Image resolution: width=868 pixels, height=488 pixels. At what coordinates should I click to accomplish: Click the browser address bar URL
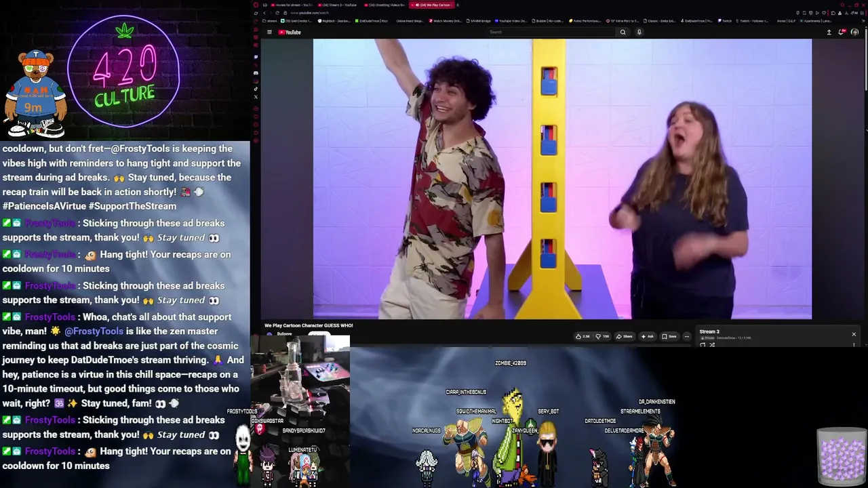(309, 13)
